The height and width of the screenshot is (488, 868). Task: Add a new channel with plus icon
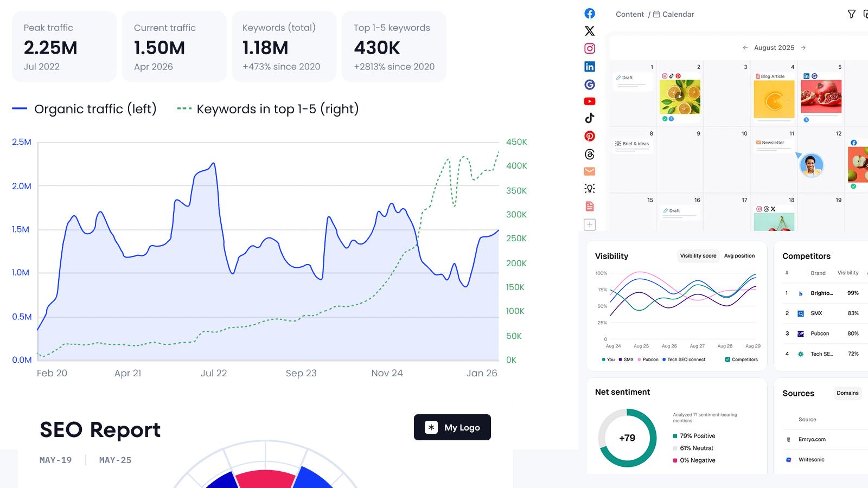tap(590, 224)
